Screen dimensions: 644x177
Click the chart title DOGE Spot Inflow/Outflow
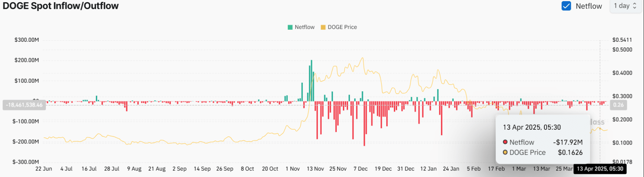click(x=61, y=6)
